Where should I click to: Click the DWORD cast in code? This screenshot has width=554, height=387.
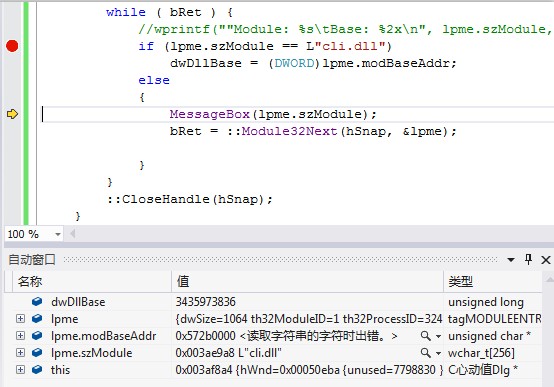tap(294, 63)
